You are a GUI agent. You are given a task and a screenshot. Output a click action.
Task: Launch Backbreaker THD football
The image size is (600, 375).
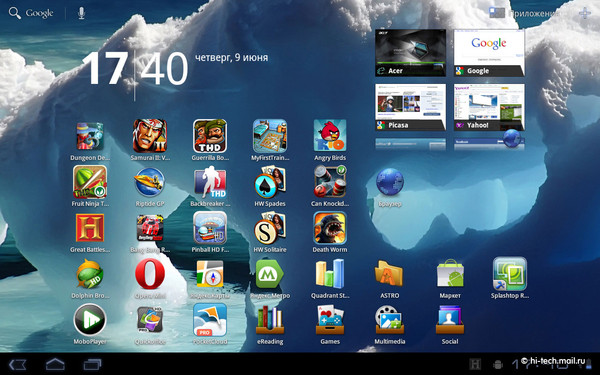click(x=210, y=182)
